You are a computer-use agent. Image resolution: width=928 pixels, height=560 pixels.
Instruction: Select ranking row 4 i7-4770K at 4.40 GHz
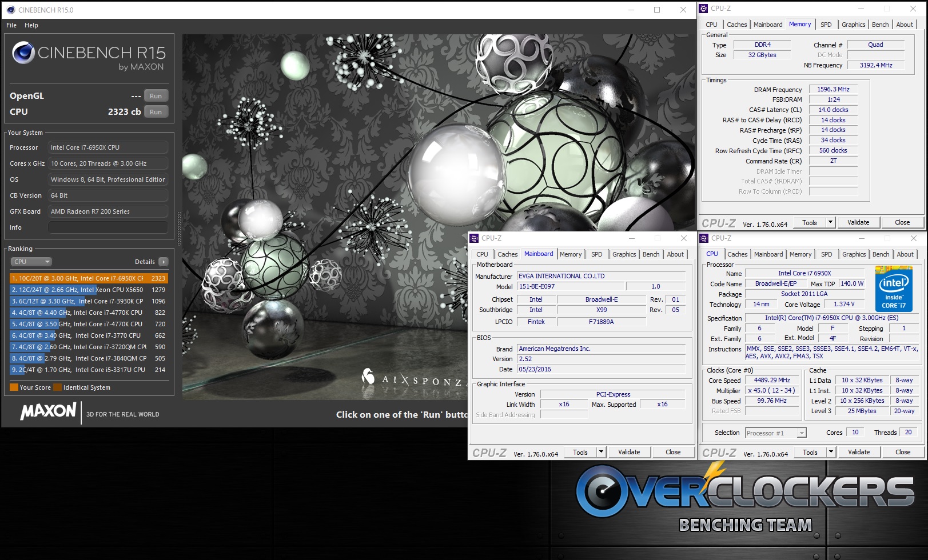89,313
